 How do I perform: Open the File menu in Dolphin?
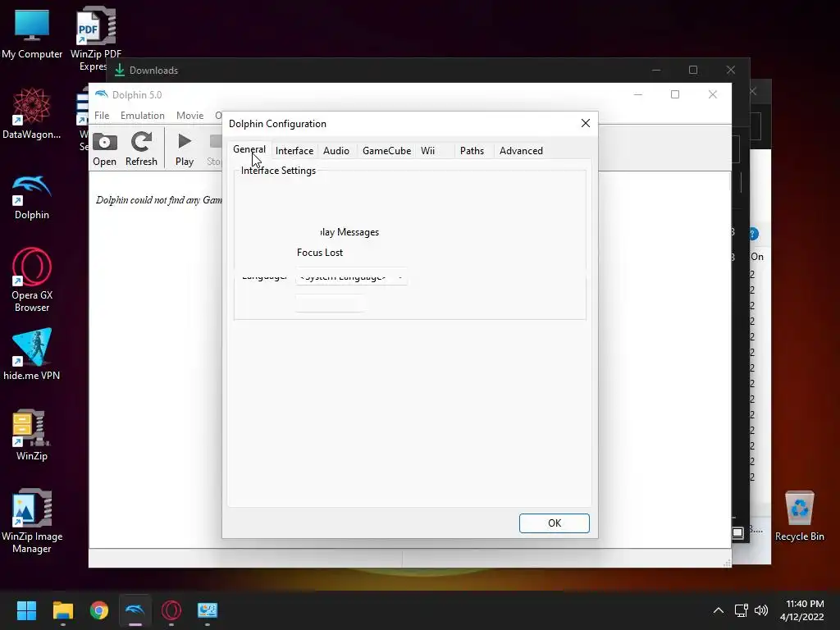pyautogui.click(x=102, y=115)
